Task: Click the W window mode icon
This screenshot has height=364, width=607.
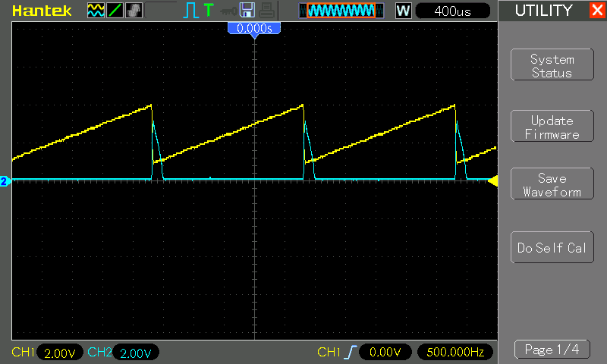Action: pos(403,11)
